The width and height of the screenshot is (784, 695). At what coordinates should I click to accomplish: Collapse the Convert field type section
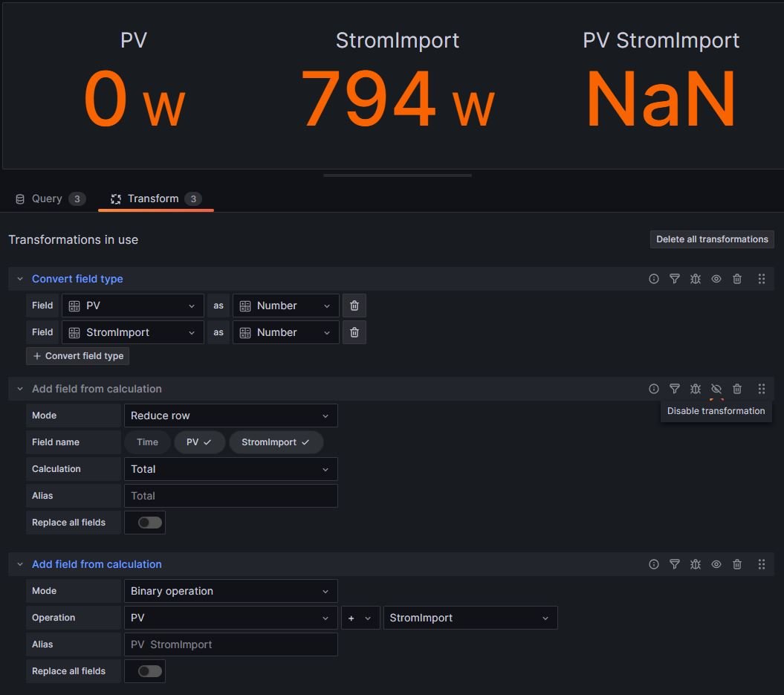click(x=20, y=279)
